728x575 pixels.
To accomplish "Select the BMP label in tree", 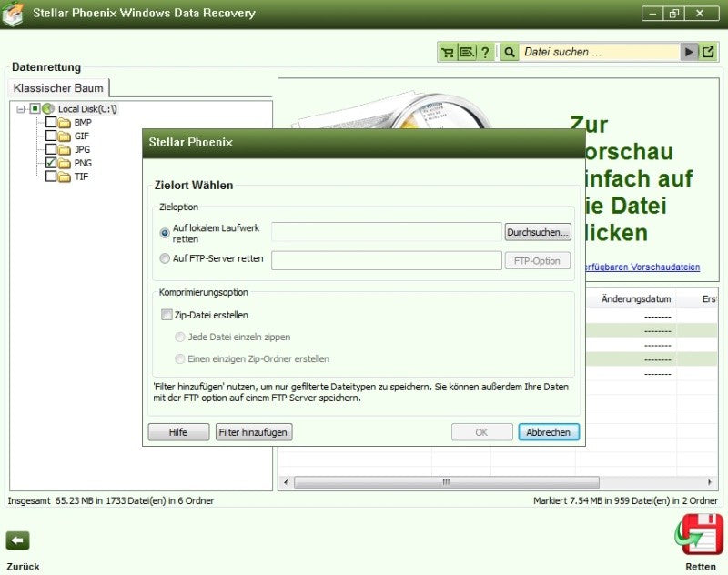I will 83,123.
